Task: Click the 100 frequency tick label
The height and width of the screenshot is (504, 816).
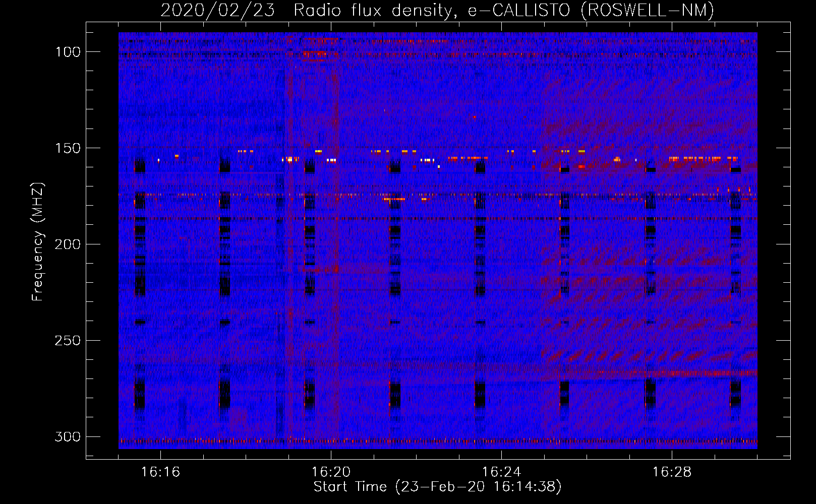Action: [x=68, y=52]
